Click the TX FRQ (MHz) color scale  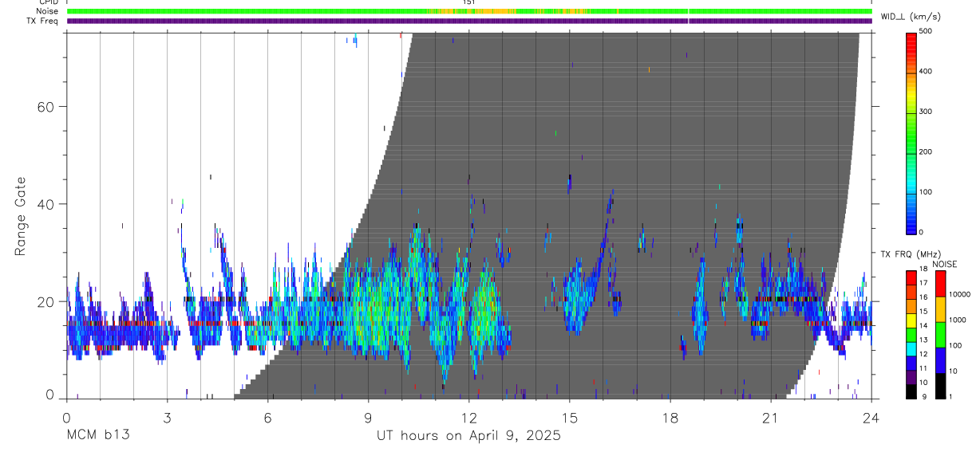pyautogui.click(x=911, y=334)
